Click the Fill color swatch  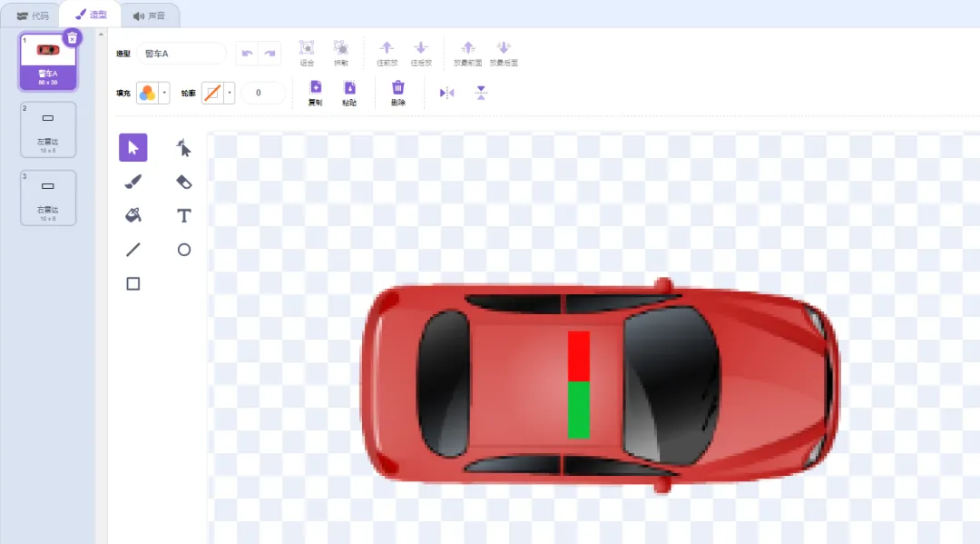[148, 94]
